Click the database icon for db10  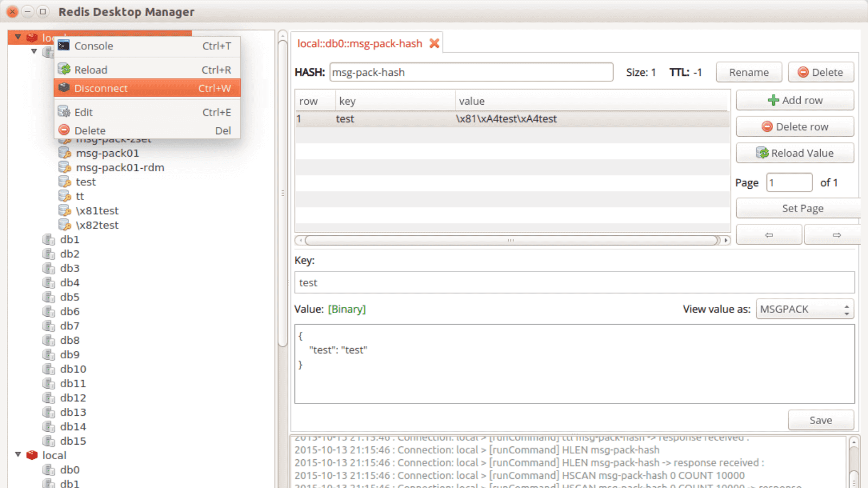(x=49, y=369)
